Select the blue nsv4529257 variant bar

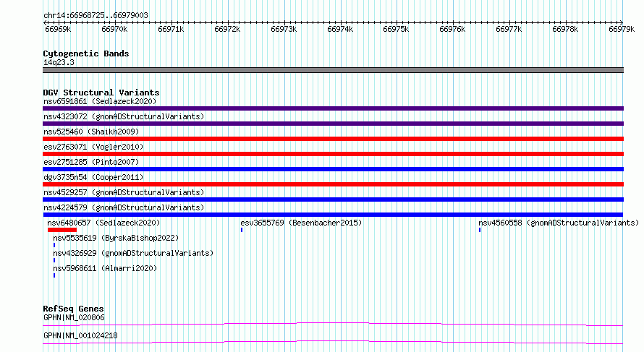pos(333,199)
